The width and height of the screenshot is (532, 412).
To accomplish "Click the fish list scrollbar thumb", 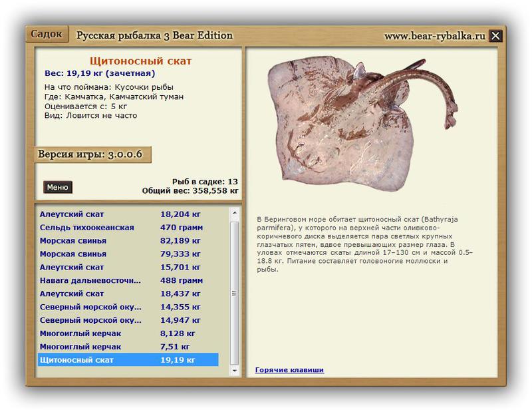I will pyautogui.click(x=234, y=292).
